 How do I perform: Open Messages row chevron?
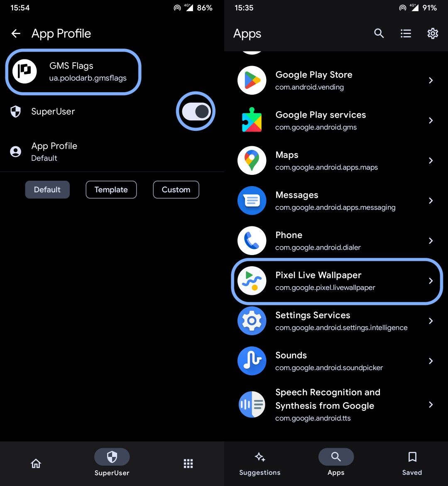431,201
